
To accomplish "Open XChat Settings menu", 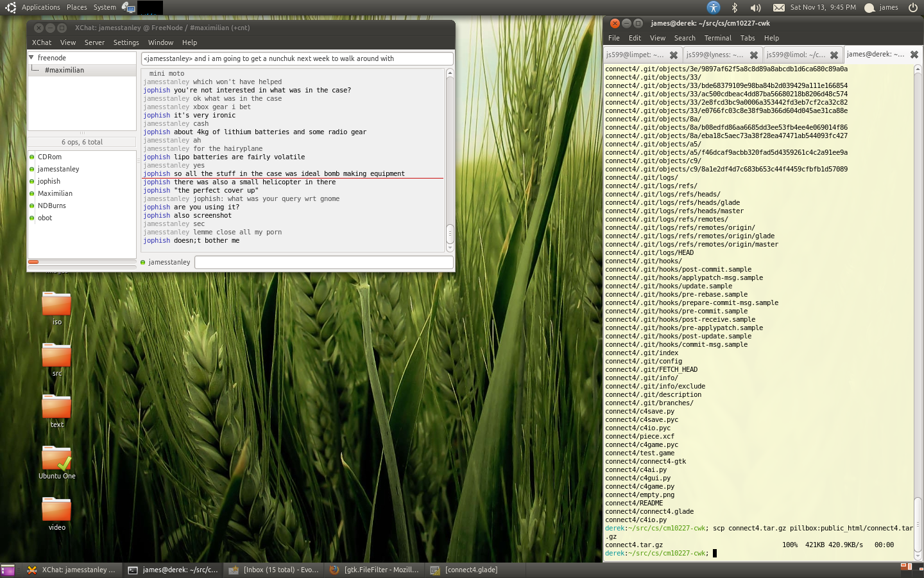I will [126, 42].
